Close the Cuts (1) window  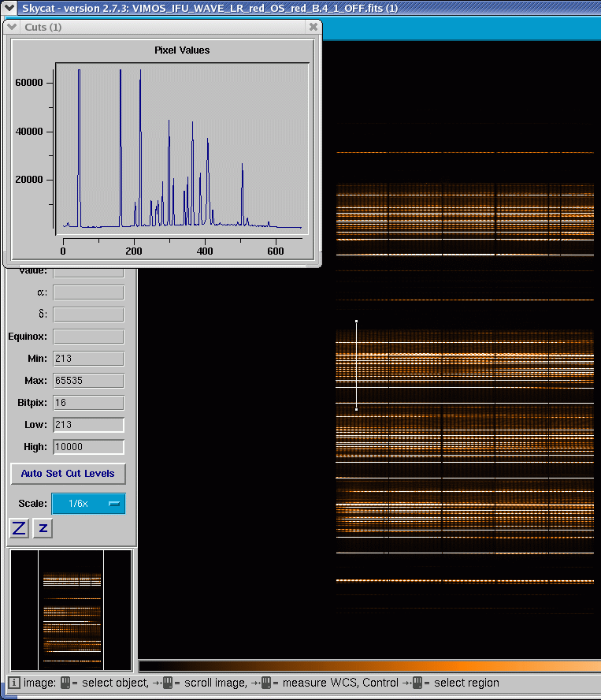(x=313, y=27)
